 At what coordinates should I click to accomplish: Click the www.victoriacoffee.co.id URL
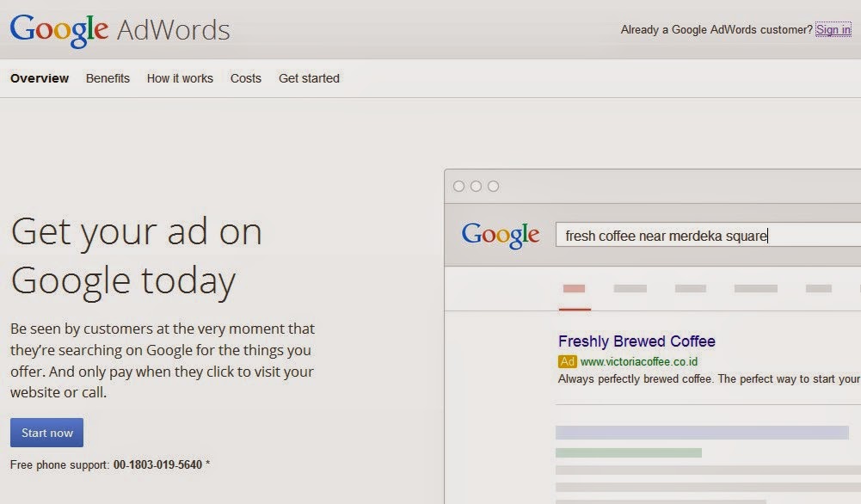pos(638,362)
